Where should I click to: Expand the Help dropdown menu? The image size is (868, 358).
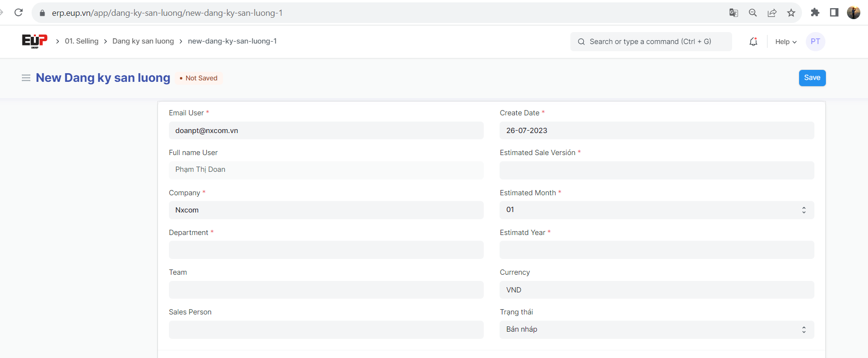(x=786, y=42)
